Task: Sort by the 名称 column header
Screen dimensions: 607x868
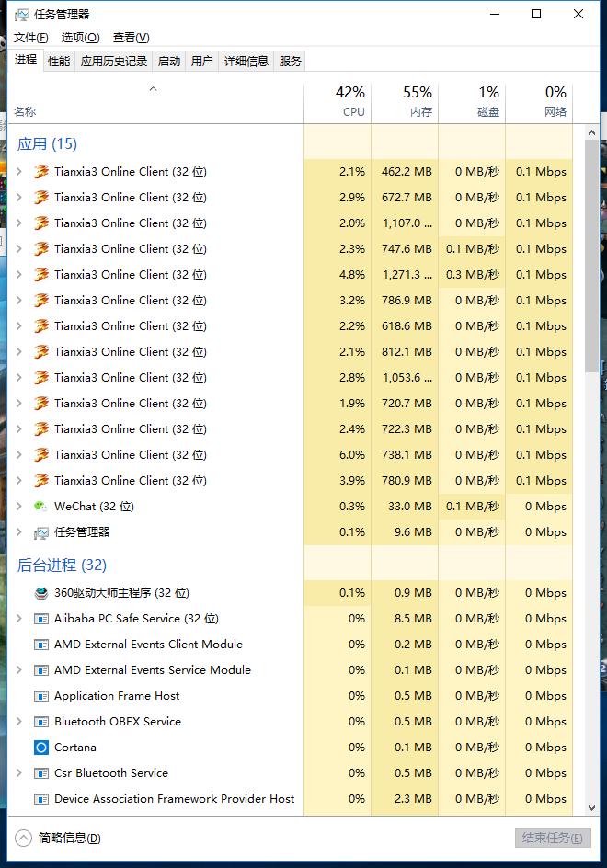Action: tap(155, 102)
